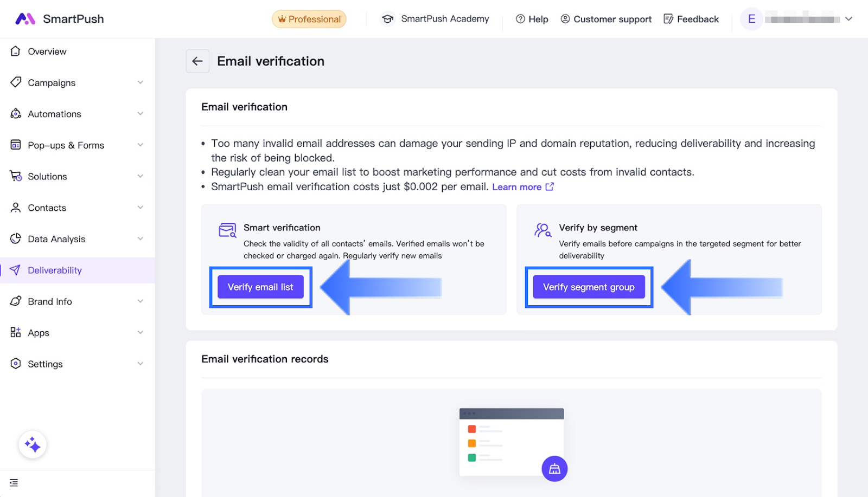Click the Verify email list button

(x=260, y=287)
